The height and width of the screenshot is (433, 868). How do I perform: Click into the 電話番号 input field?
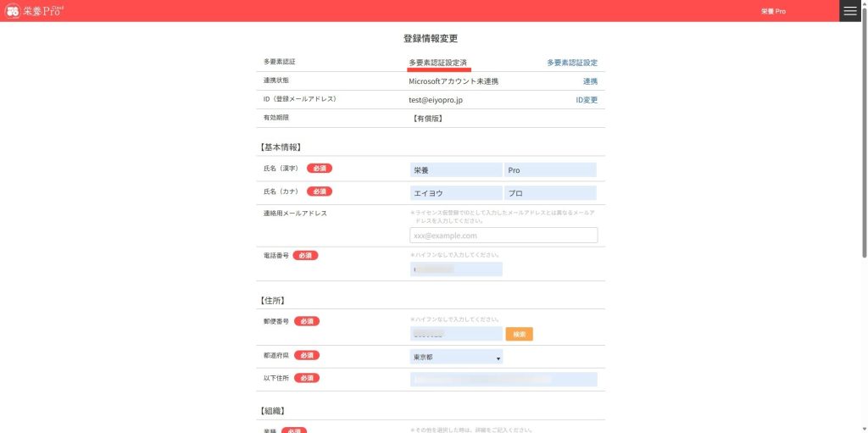pyautogui.click(x=456, y=269)
